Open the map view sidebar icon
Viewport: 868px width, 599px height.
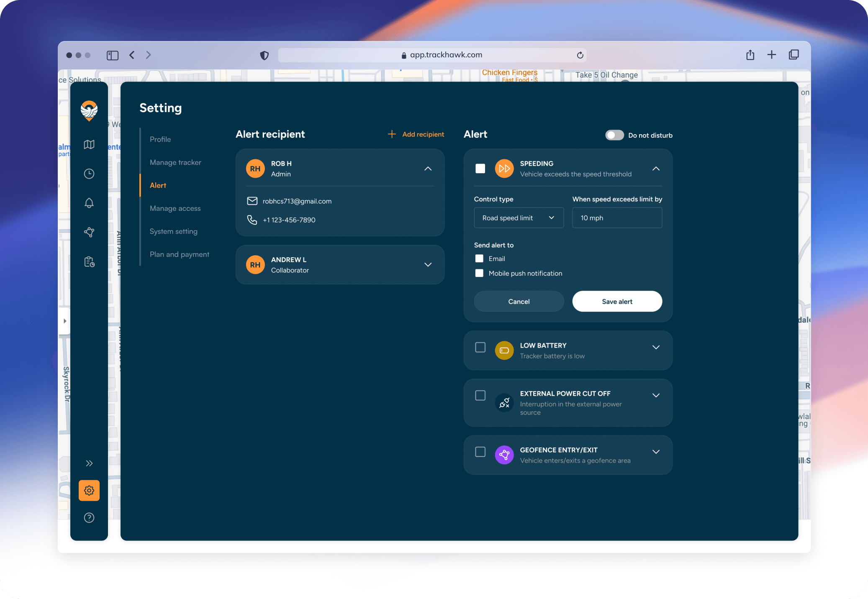tap(89, 144)
